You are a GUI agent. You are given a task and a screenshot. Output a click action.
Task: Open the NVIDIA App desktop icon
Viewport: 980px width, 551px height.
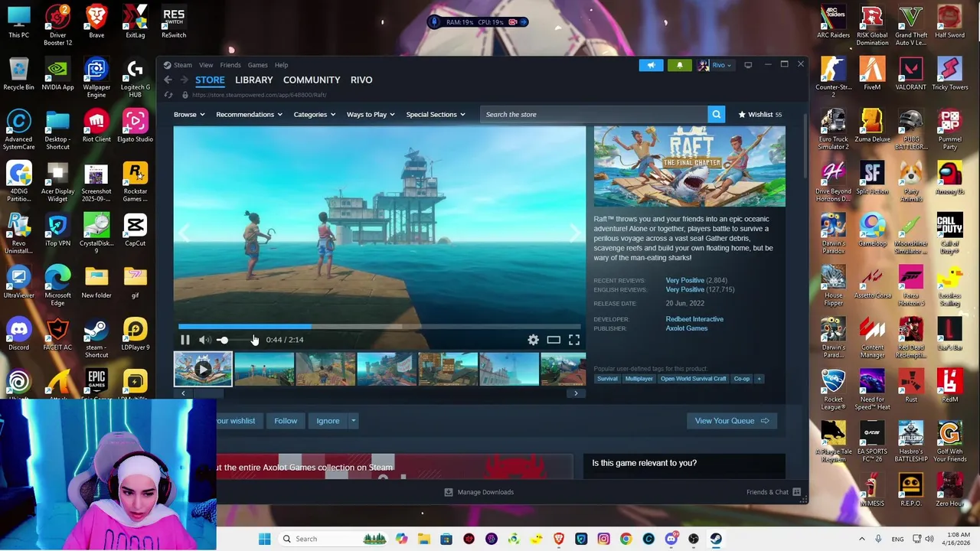pyautogui.click(x=57, y=73)
